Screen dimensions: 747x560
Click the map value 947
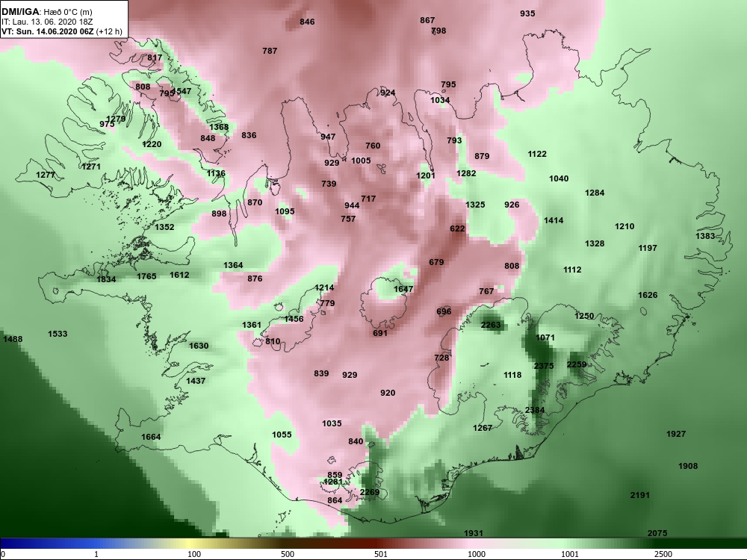(x=328, y=137)
